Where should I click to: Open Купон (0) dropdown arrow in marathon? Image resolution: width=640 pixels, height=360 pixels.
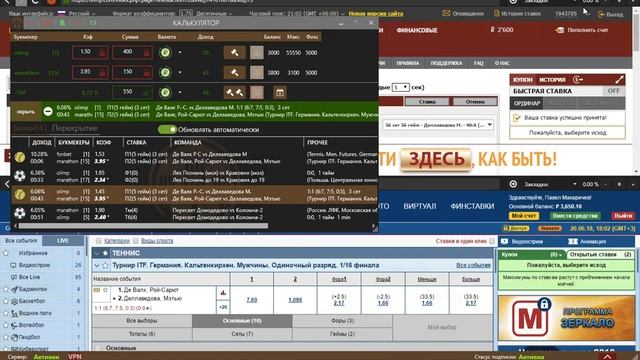click(x=560, y=255)
